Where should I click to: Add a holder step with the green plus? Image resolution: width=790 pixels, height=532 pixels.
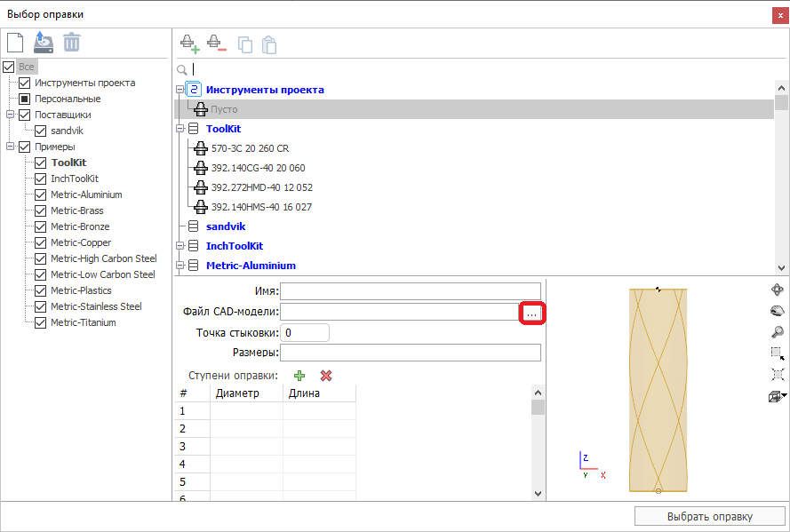tap(299, 376)
